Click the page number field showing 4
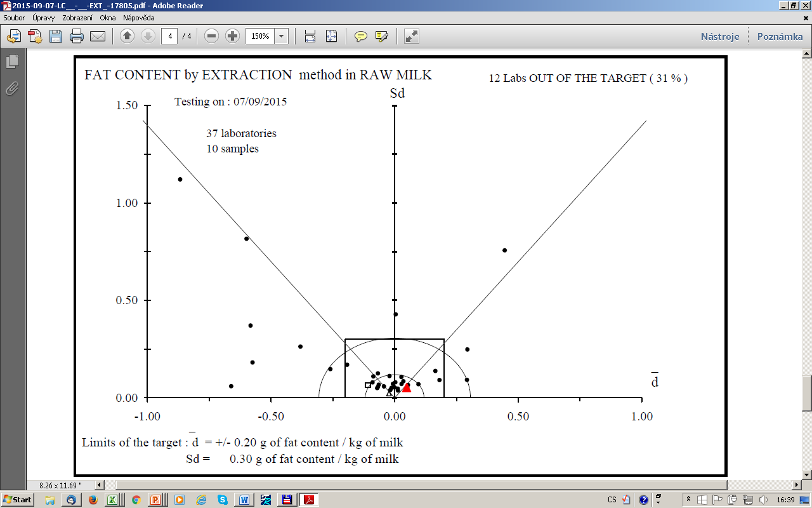 [169, 36]
